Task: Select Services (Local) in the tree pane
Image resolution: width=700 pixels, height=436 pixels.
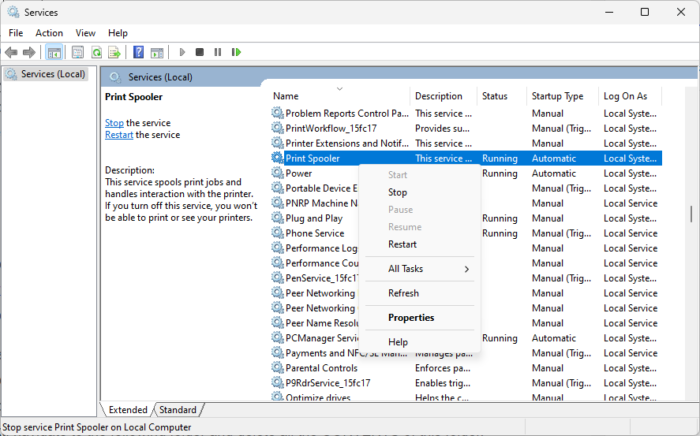Action: point(52,74)
